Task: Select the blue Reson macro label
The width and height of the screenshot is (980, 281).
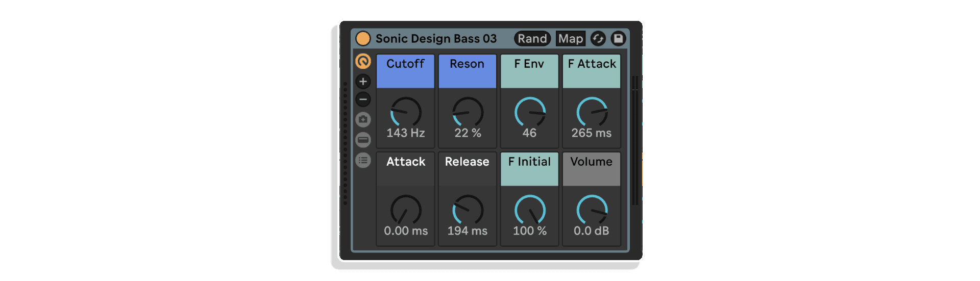Action: click(468, 71)
